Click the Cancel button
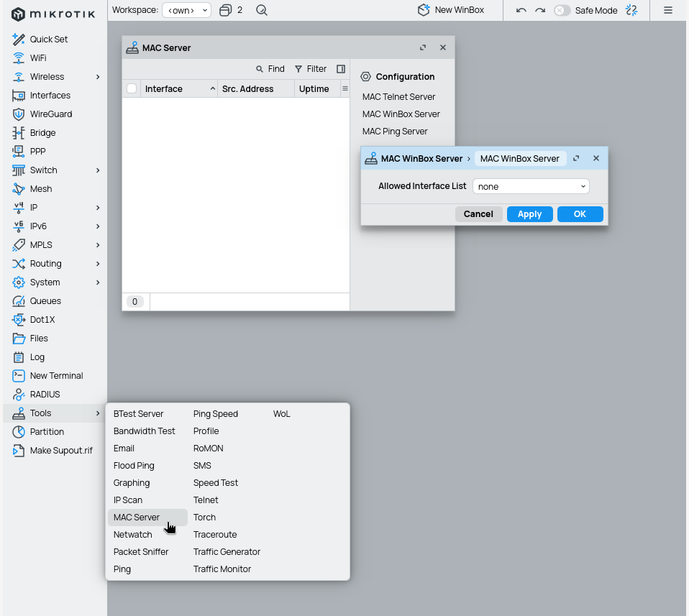 [478, 214]
